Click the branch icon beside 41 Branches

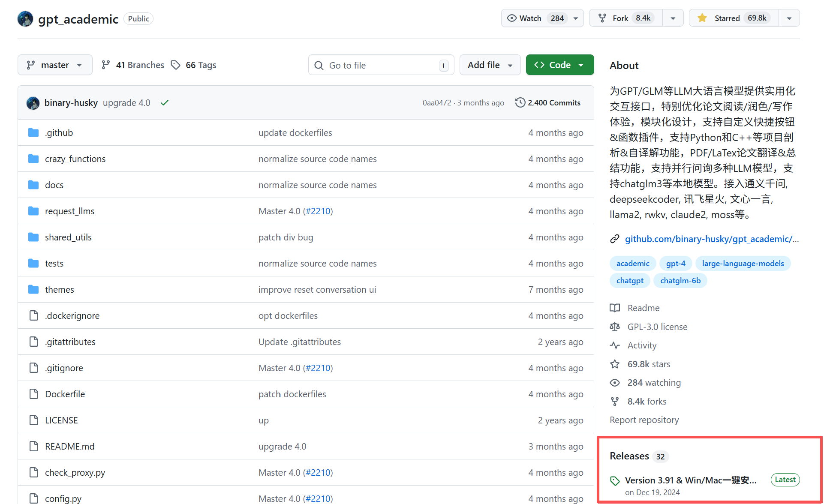tap(105, 65)
